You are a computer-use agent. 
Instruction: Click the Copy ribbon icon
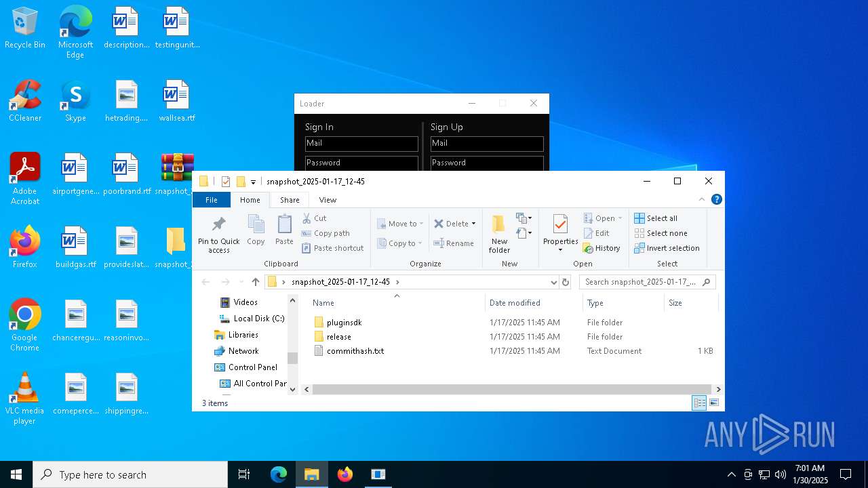coord(256,224)
